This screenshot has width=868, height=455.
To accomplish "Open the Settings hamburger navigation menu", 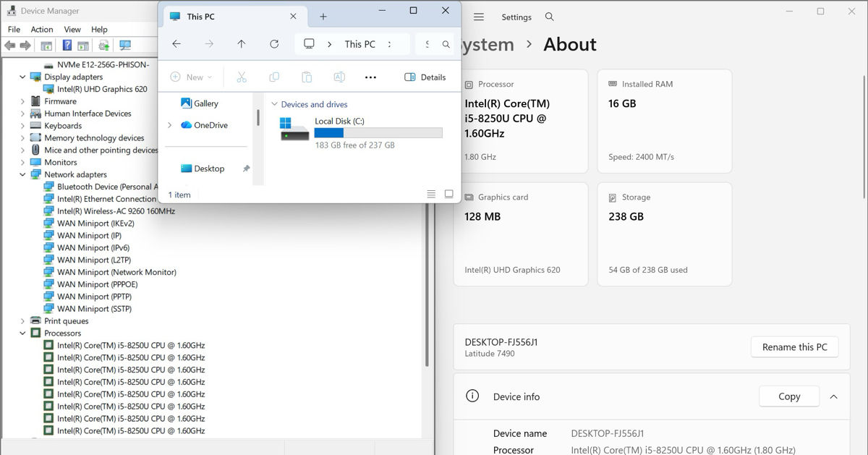I will pos(479,17).
